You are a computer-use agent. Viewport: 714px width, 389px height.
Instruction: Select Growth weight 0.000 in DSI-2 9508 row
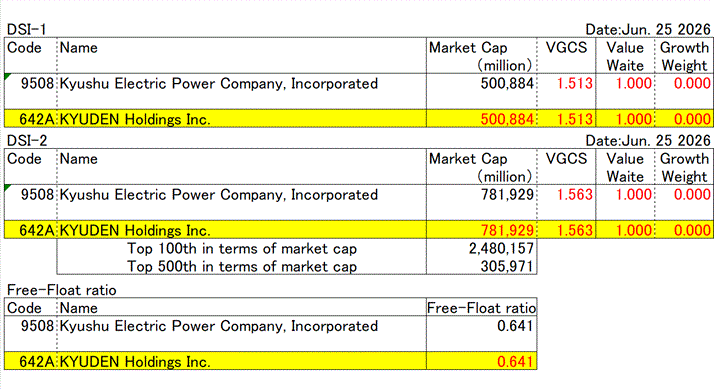692,194
